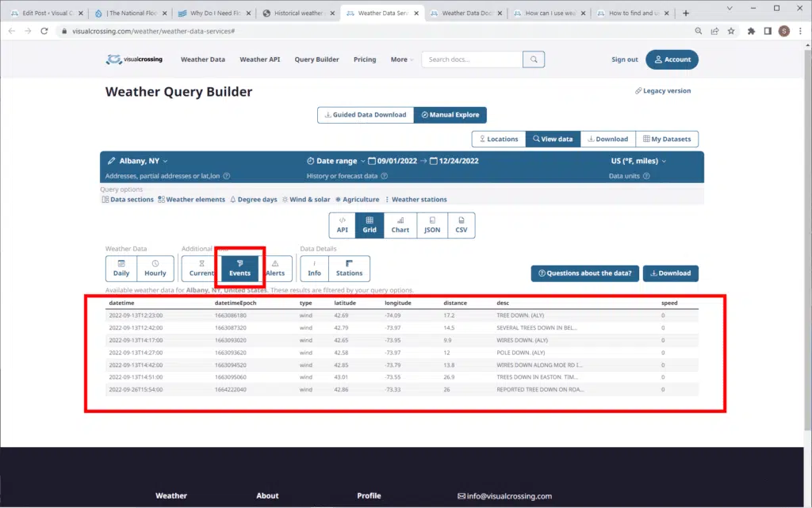Screen dimensions: 812x508
Task: Click the Questions about the data button
Action: point(584,273)
